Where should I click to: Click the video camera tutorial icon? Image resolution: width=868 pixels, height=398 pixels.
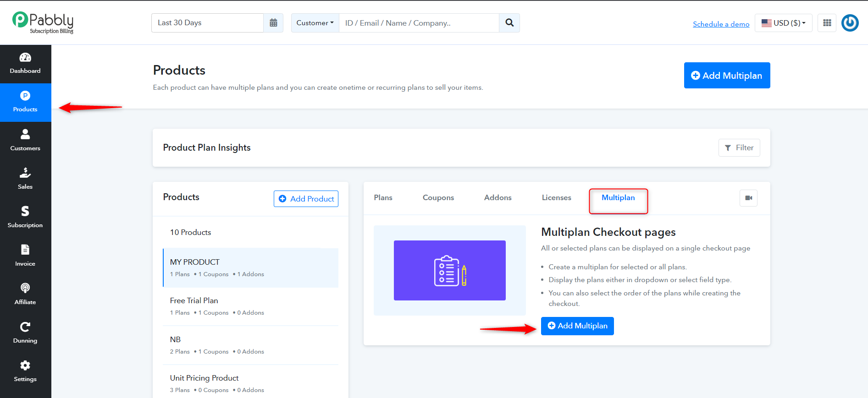[x=749, y=198]
